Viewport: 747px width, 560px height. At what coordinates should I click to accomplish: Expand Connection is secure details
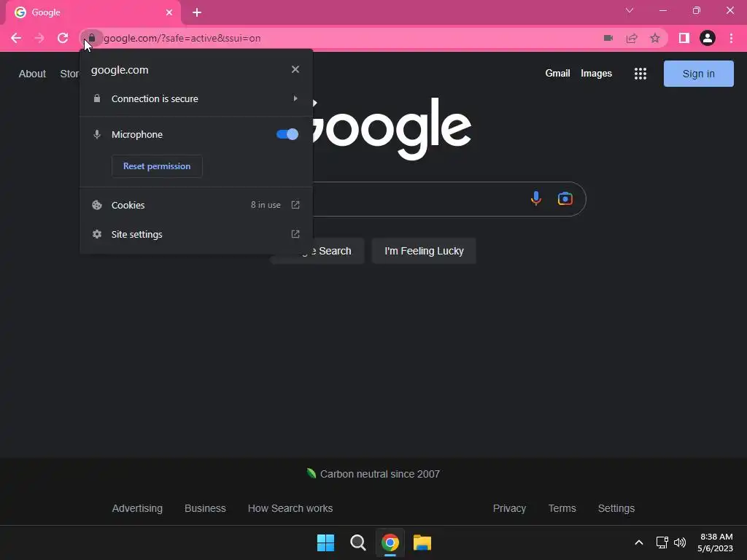[x=196, y=98]
